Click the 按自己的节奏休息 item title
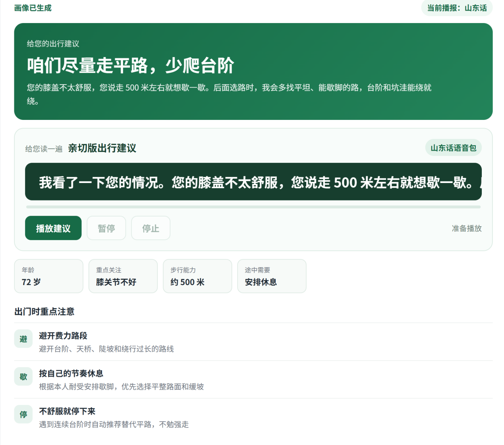504x445 pixels. pyautogui.click(x=71, y=374)
